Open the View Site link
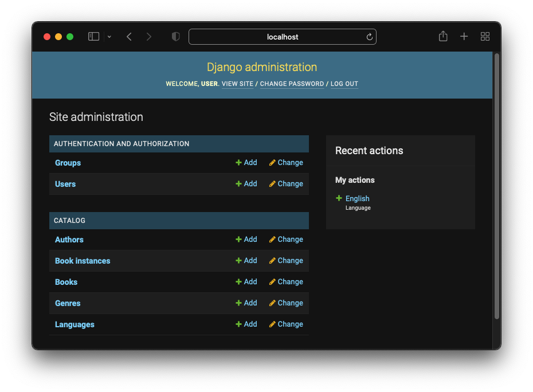Viewport: 533px width, 392px height. [x=237, y=84]
